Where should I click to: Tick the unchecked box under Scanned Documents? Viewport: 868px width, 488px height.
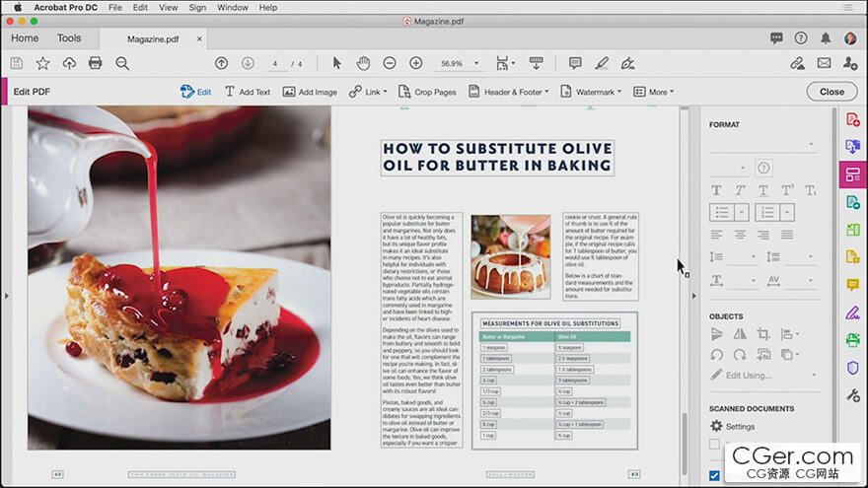point(715,445)
